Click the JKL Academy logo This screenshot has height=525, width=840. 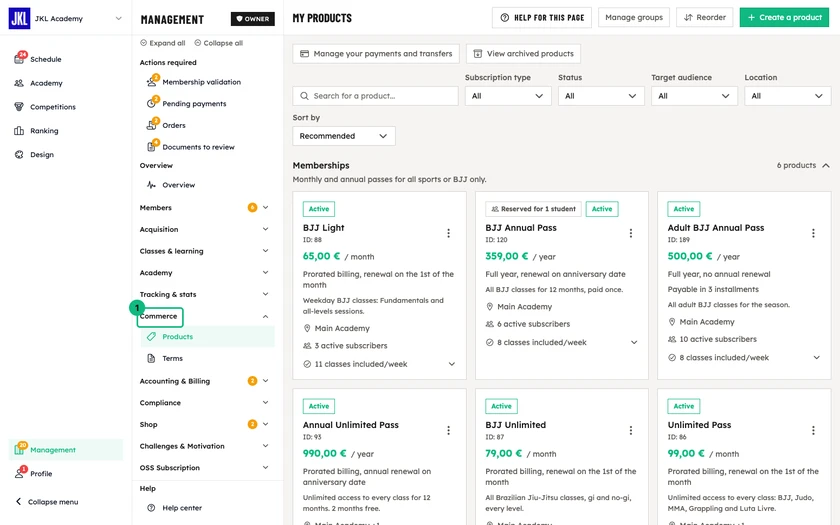coord(19,18)
